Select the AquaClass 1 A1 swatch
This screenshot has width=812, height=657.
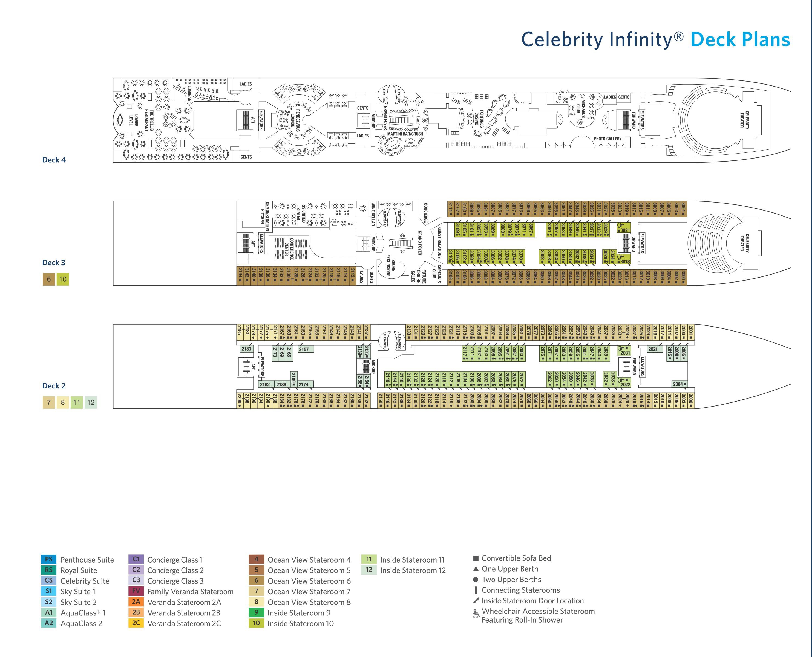(x=49, y=612)
